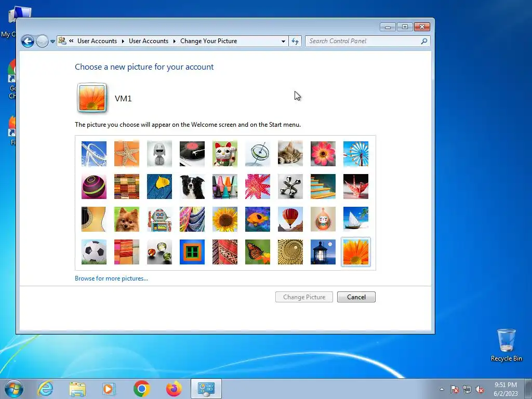Open first User Accounts breadcrumb

point(97,41)
